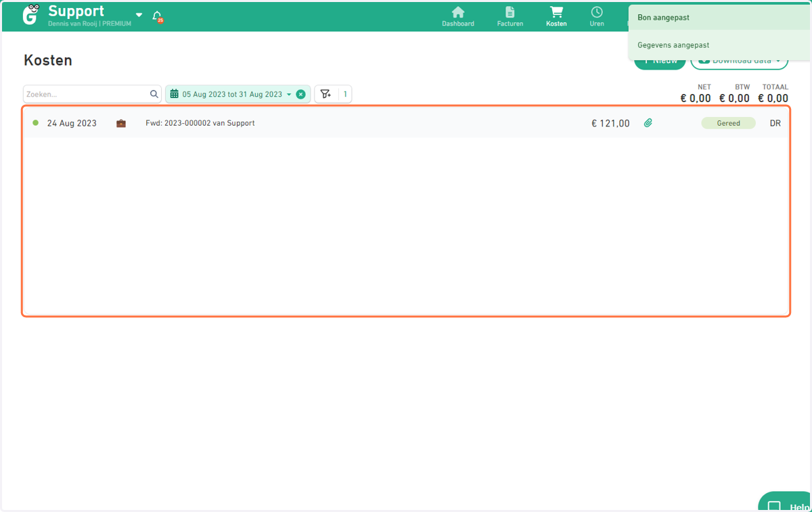Screen dimensions: 812x512
Task: Expand the Support account dropdown arrow
Action: (x=139, y=15)
